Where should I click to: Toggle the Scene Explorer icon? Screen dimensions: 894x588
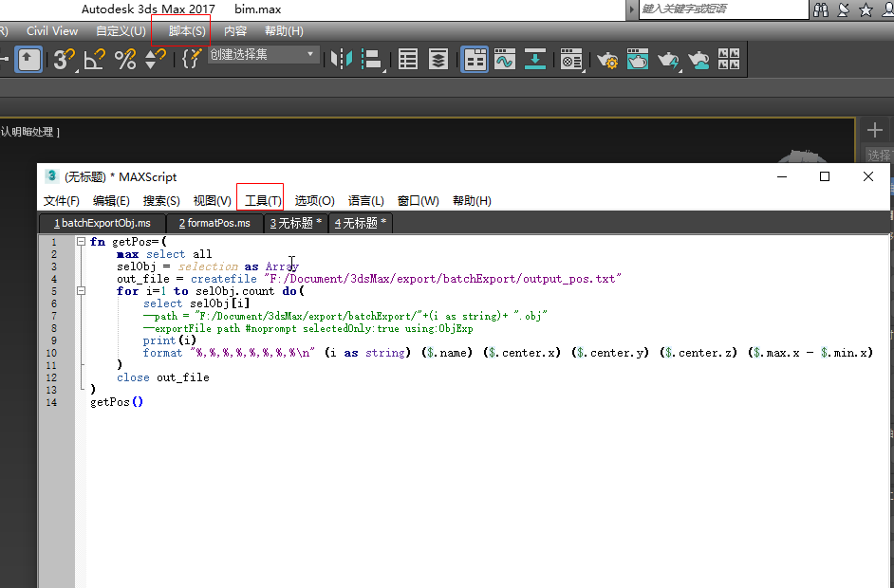click(x=408, y=59)
